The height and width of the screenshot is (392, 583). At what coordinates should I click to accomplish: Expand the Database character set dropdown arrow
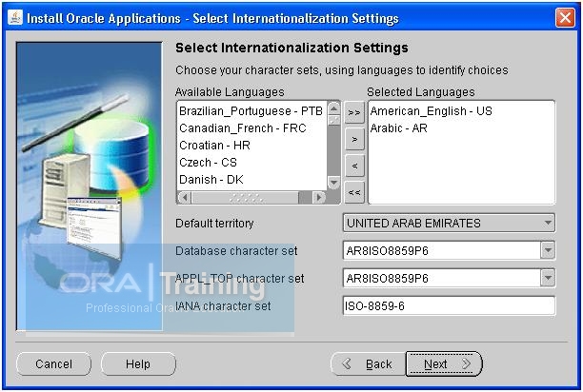[x=548, y=250]
